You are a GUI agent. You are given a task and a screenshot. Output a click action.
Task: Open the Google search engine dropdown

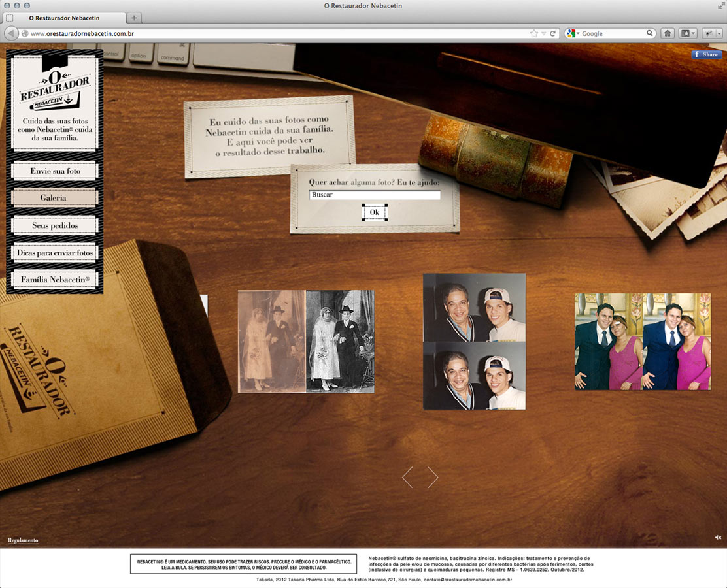(x=573, y=33)
